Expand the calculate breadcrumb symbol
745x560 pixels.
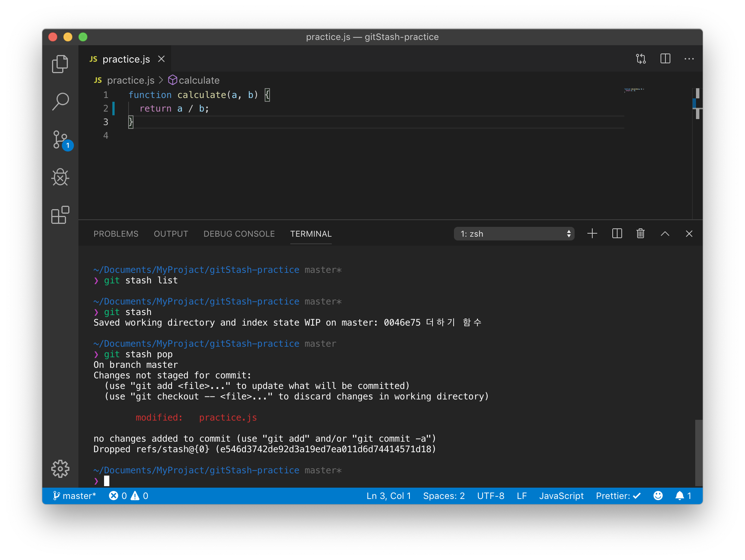click(194, 80)
